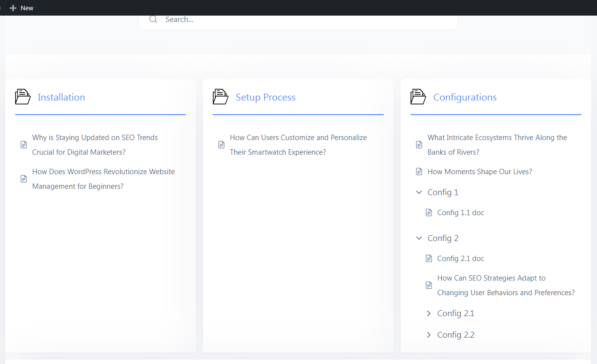Click document icon beside Config 2.1 doc
Viewport: 597px width, 364px height.
(429, 259)
